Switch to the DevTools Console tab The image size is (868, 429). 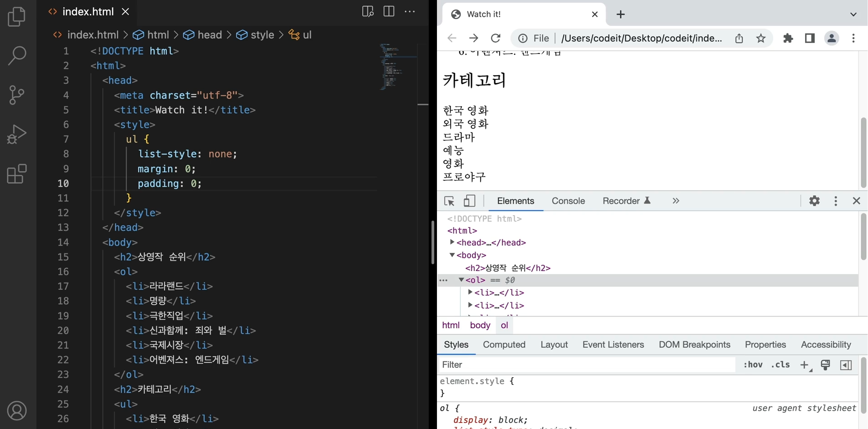(x=569, y=201)
